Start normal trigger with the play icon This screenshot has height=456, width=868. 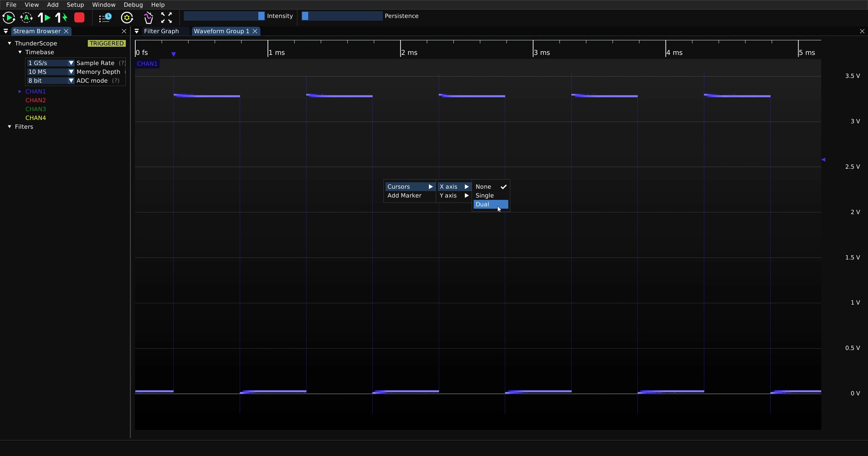tap(9, 18)
